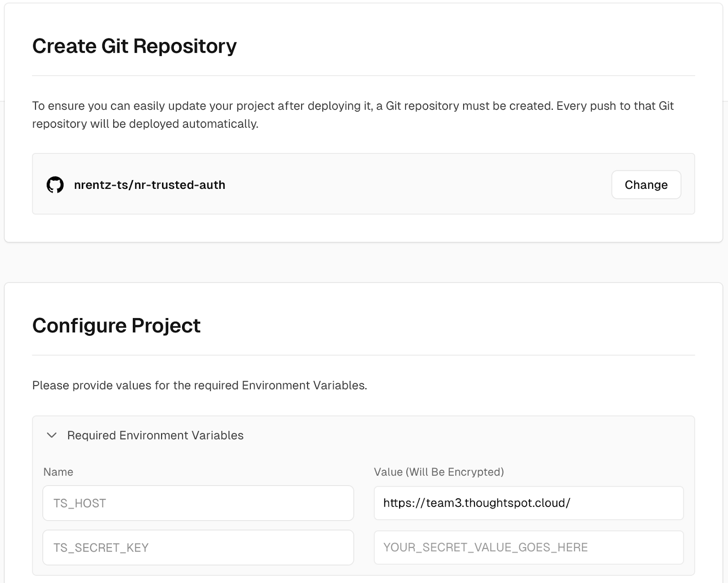Click the Configure Project heading
Viewport: 728px width, 583px height.
click(116, 325)
